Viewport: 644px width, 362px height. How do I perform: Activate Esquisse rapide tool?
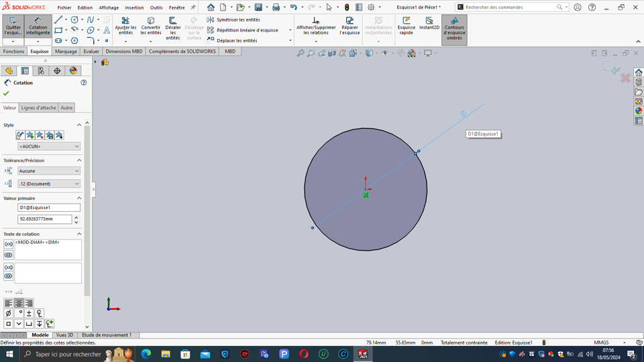click(407, 26)
